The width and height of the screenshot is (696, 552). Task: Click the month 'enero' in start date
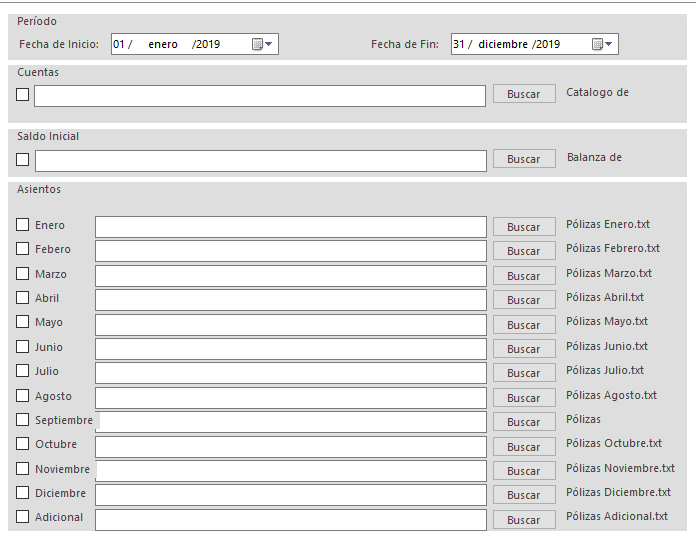click(162, 44)
